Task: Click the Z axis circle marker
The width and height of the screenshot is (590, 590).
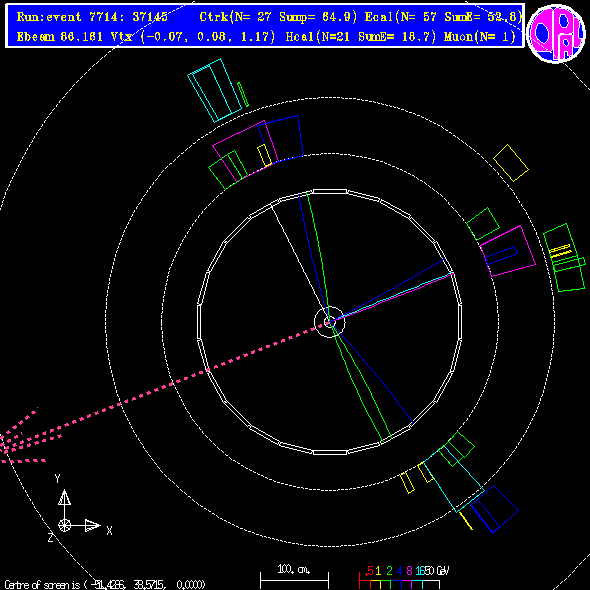Action: [64, 525]
